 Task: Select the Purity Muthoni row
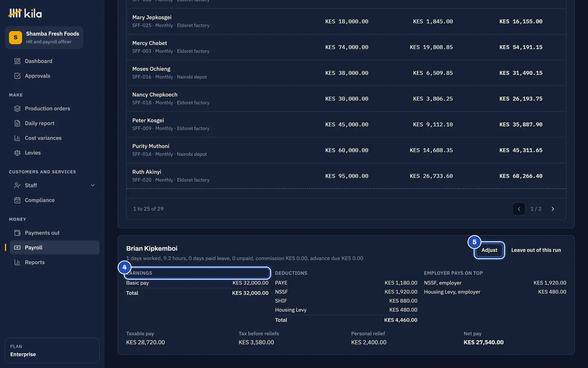346,150
